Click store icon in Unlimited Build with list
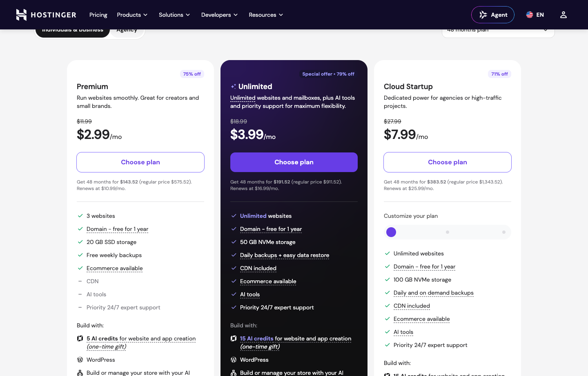 234,373
